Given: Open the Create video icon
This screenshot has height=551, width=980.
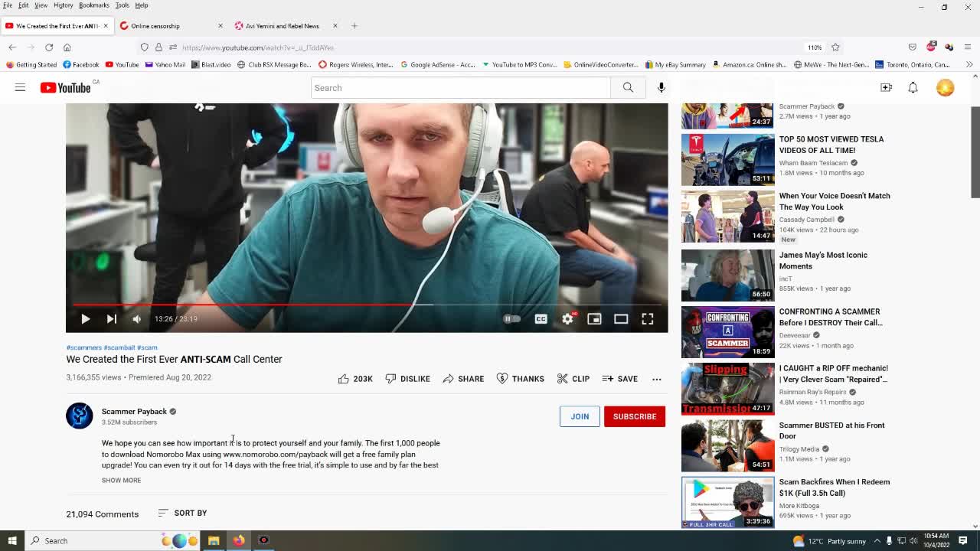Looking at the screenshot, I should pos(886,88).
